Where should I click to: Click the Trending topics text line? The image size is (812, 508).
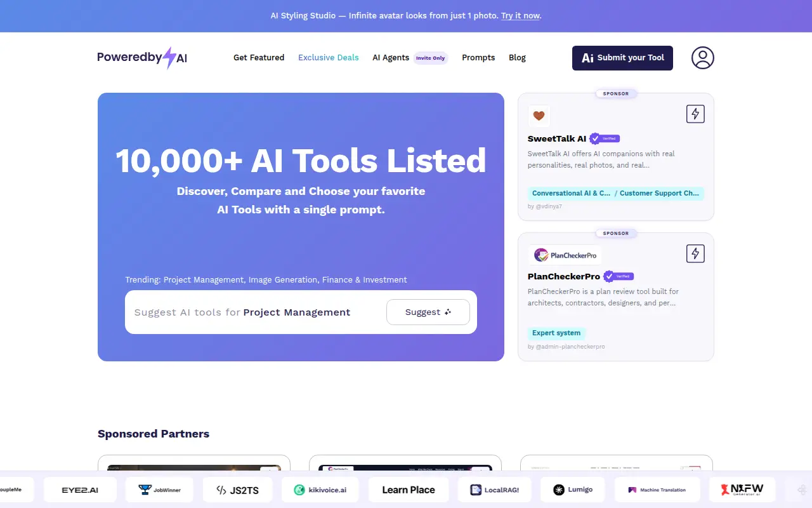click(266, 279)
